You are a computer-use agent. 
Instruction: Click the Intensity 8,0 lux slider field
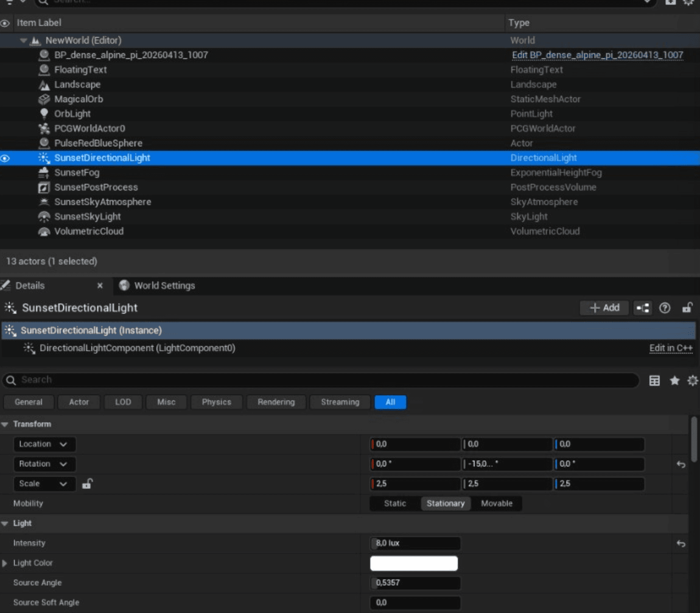pyautogui.click(x=415, y=543)
